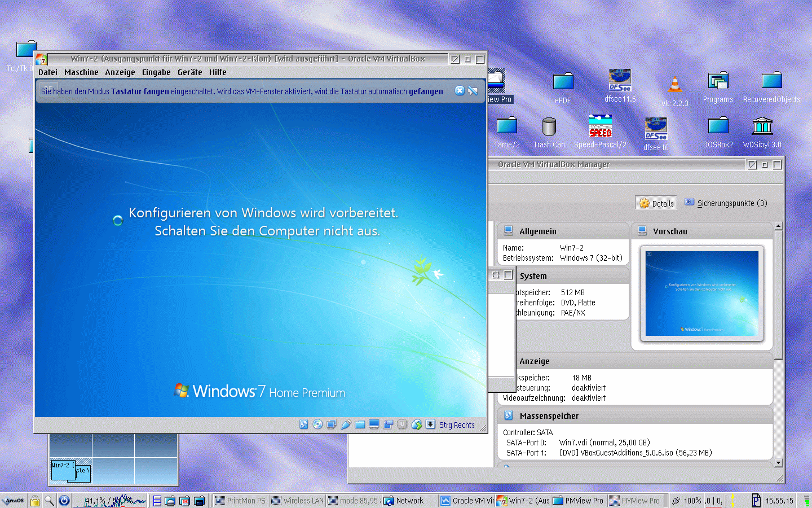Click the shutdown power icon in taskbar
This screenshot has width=812, height=508.
64,501
